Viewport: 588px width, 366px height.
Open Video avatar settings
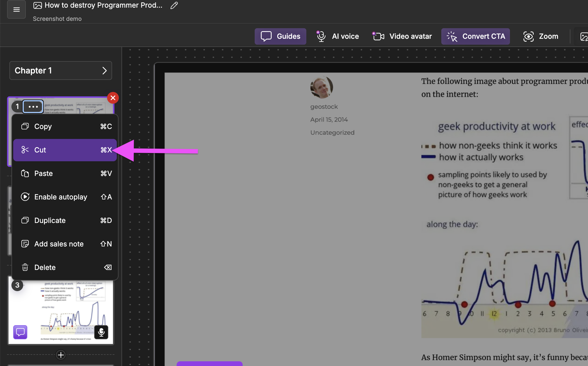pyautogui.click(x=402, y=36)
